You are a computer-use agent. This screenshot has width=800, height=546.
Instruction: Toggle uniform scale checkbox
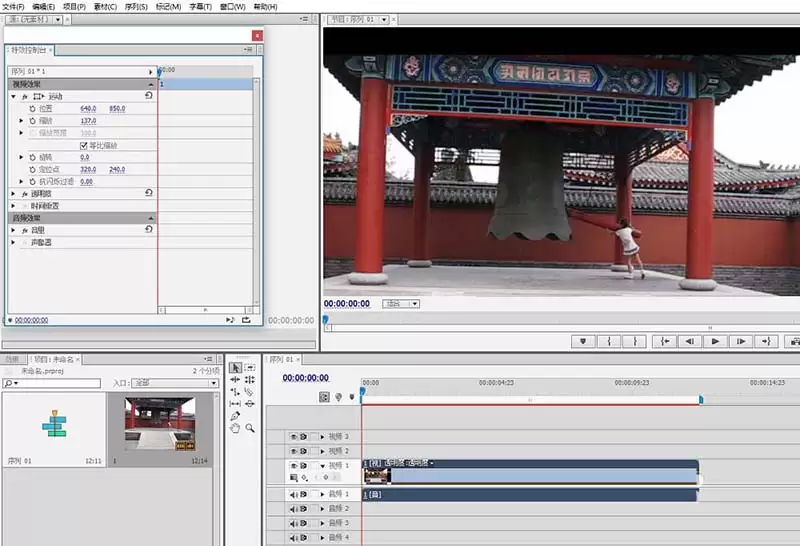[84, 145]
